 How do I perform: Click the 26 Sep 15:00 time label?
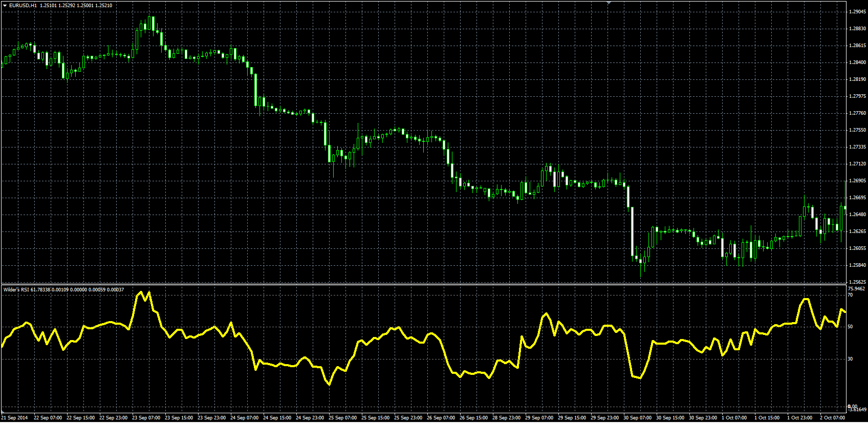pos(473,418)
